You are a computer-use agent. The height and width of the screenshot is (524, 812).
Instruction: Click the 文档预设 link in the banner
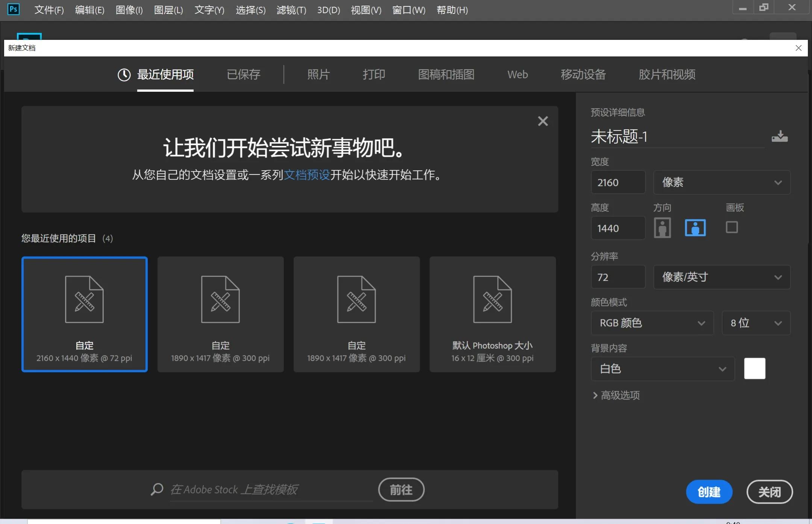coord(306,175)
